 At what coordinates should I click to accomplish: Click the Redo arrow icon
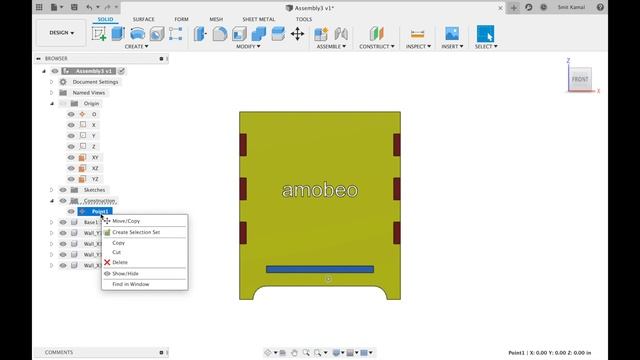[x=107, y=7]
